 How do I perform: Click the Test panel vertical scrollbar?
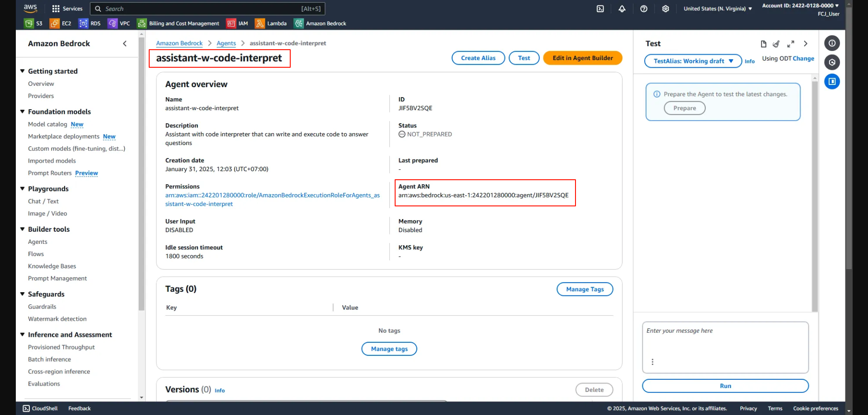(x=815, y=196)
